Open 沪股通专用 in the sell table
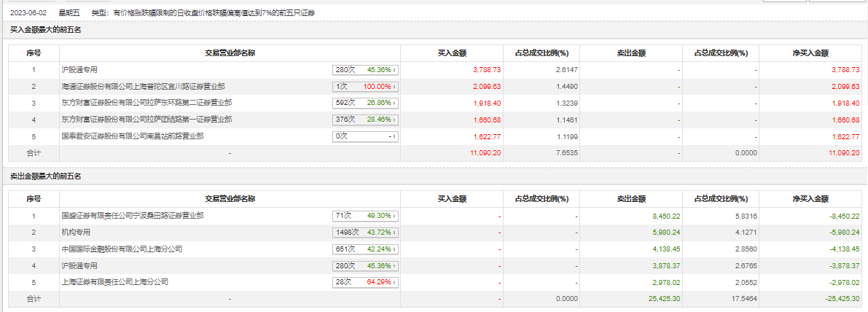The image size is (868, 312). point(79,266)
